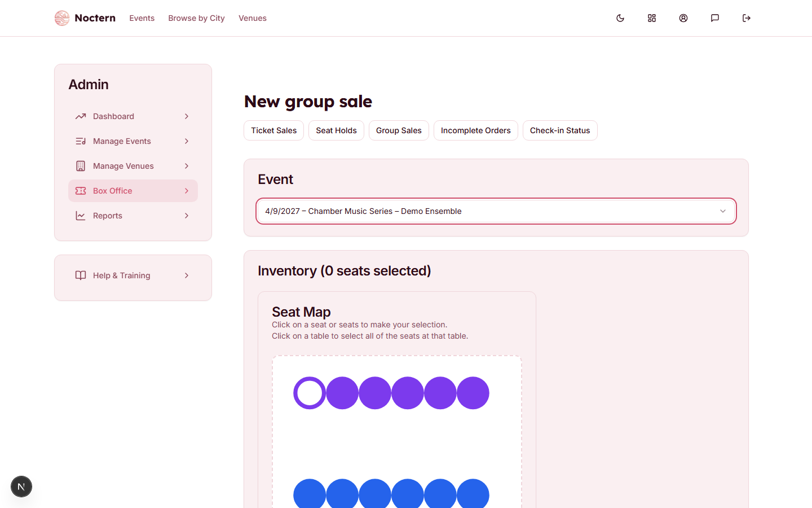Open Venues in the top navigation

[x=253, y=18]
